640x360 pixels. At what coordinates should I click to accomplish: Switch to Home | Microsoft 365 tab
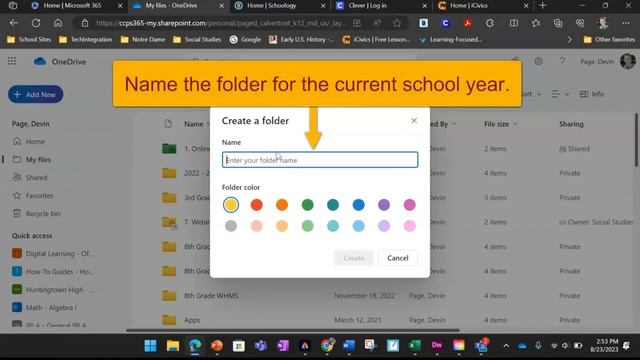(x=72, y=6)
